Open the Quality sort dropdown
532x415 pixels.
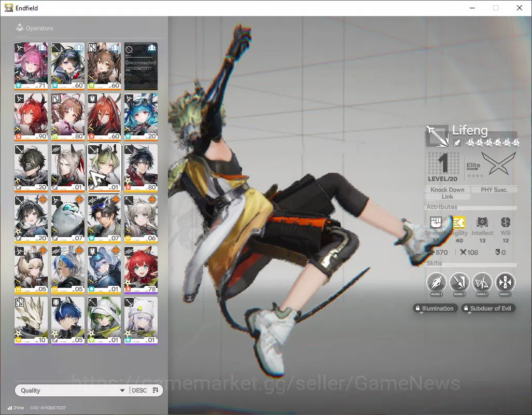72,390
